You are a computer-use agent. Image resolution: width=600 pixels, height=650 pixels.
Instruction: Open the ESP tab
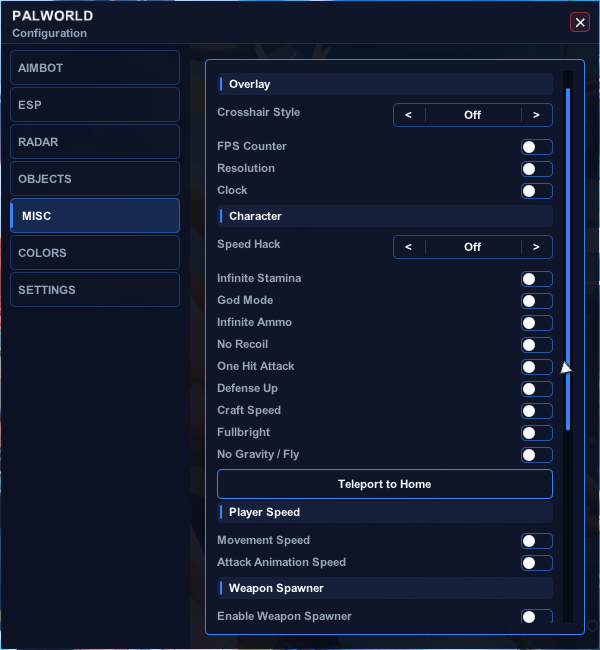pyautogui.click(x=95, y=104)
